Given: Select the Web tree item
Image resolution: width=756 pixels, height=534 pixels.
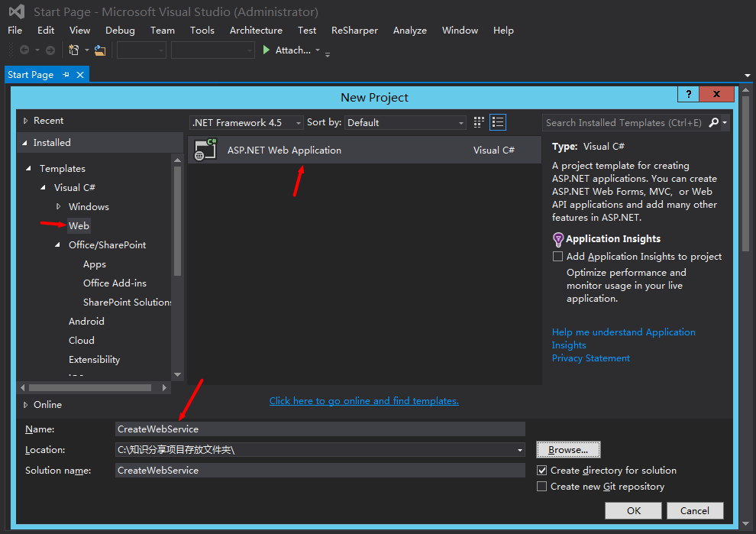Looking at the screenshot, I should point(79,226).
